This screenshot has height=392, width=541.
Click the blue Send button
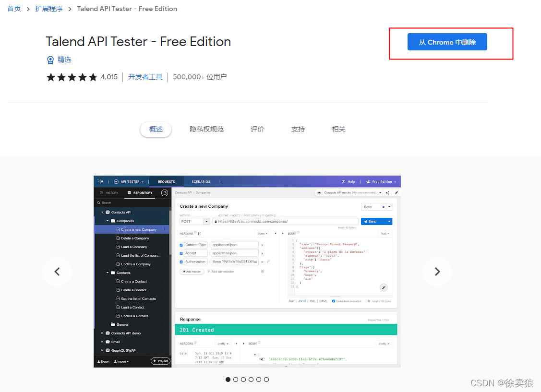click(373, 221)
